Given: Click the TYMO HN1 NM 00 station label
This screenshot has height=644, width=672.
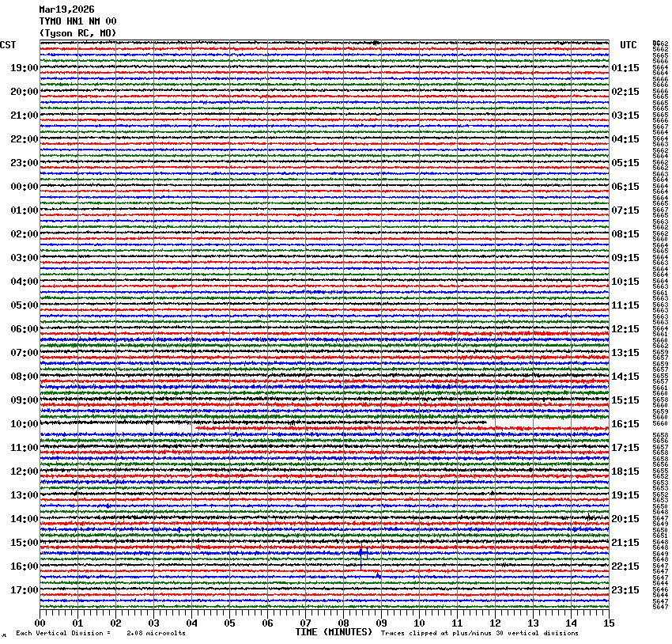Looking at the screenshot, I should (x=77, y=21).
